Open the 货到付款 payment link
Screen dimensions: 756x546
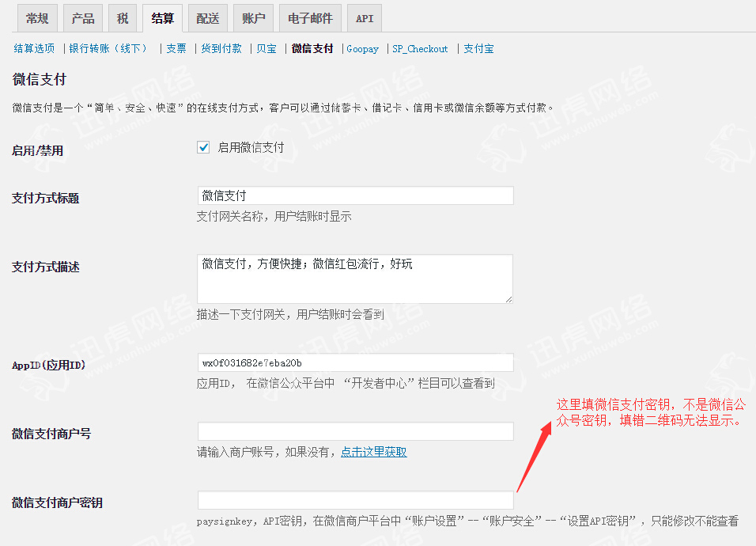(x=221, y=48)
